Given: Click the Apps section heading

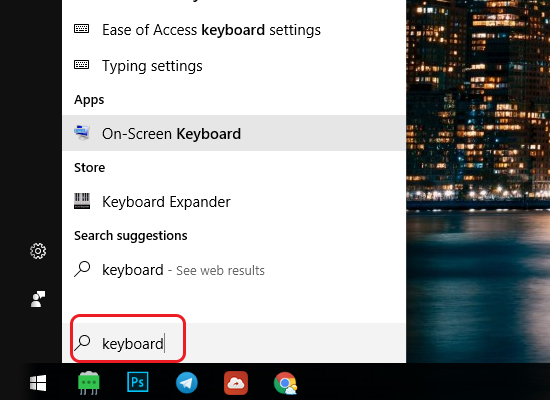Looking at the screenshot, I should 89,100.
